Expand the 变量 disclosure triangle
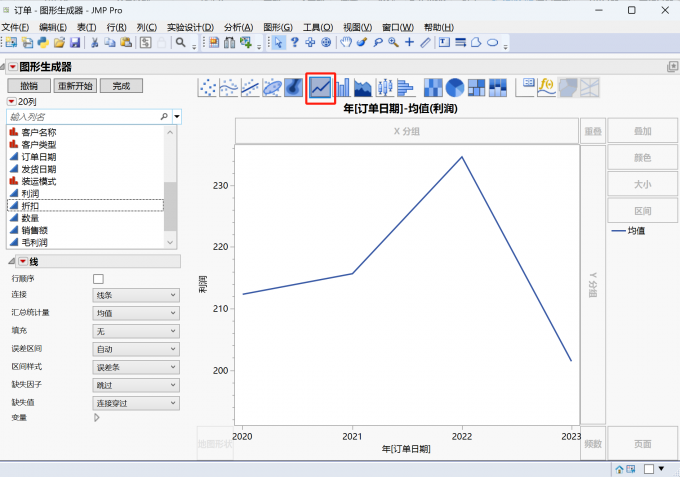Screen dimensions: 680x477 (97, 418)
